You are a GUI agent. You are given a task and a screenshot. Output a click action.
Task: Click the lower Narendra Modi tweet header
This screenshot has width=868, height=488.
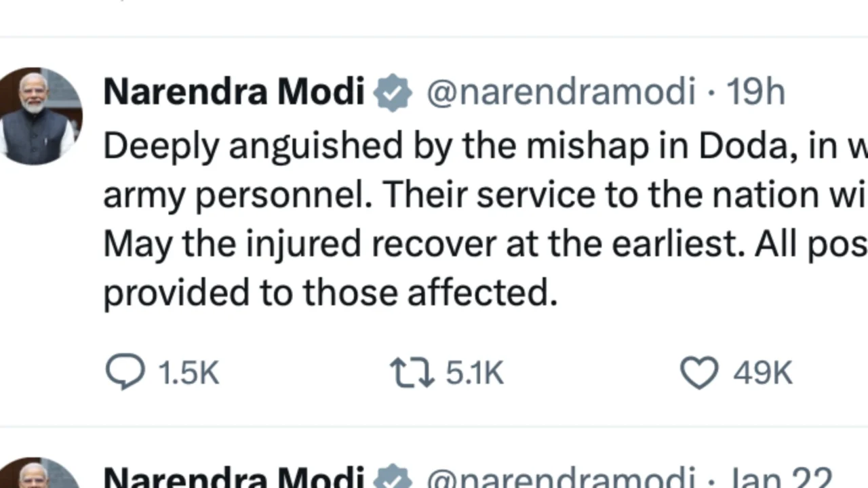tap(233, 476)
